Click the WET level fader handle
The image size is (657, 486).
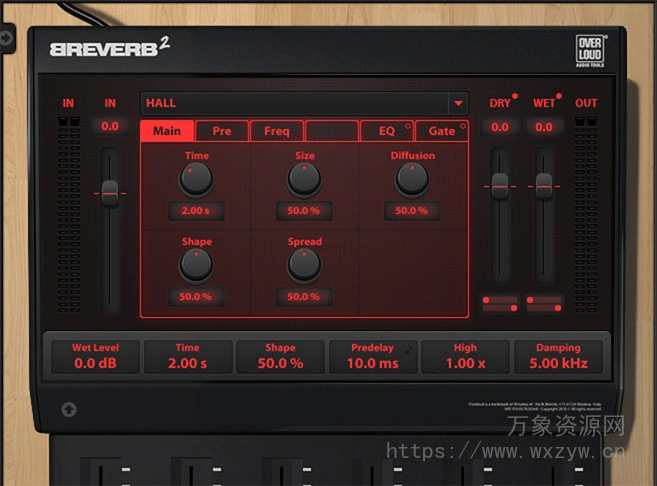(544, 186)
